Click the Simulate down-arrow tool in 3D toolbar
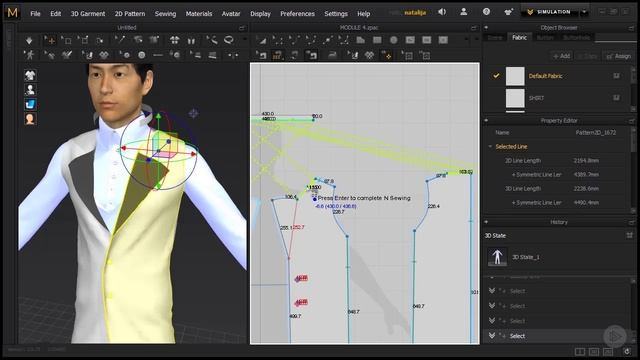 pos(29,40)
